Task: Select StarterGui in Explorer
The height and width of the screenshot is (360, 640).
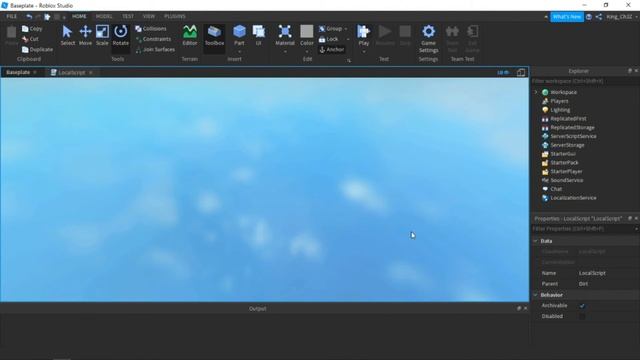Action: 563,154
